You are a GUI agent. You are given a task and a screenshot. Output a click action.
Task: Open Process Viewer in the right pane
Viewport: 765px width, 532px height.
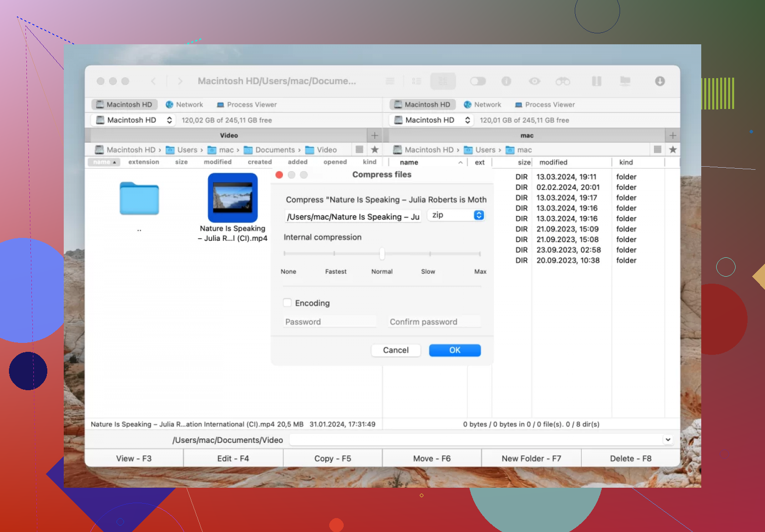(545, 105)
